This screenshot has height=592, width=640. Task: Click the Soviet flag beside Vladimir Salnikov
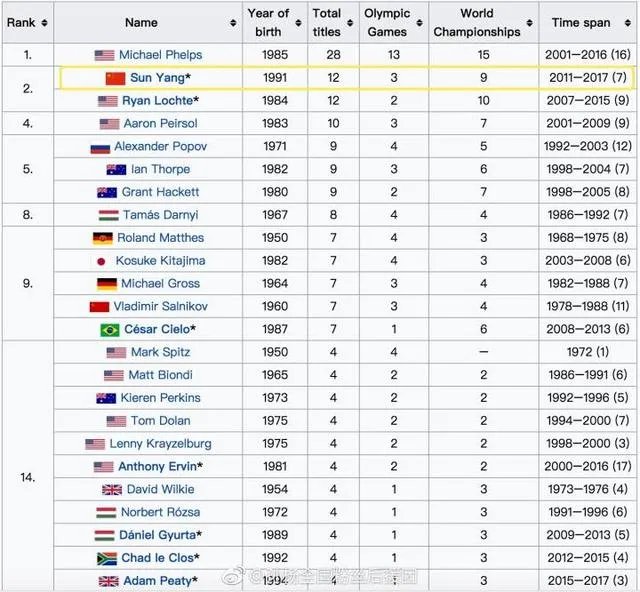(99, 307)
